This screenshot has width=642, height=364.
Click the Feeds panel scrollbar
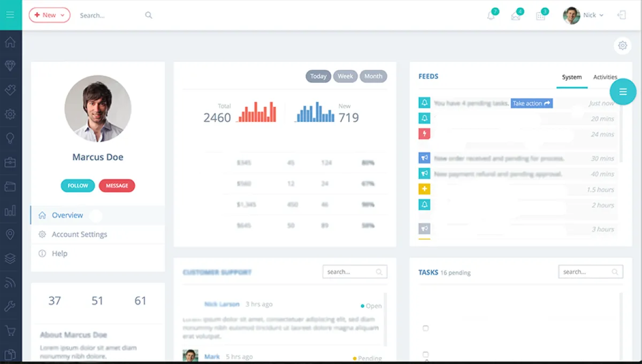click(621, 128)
